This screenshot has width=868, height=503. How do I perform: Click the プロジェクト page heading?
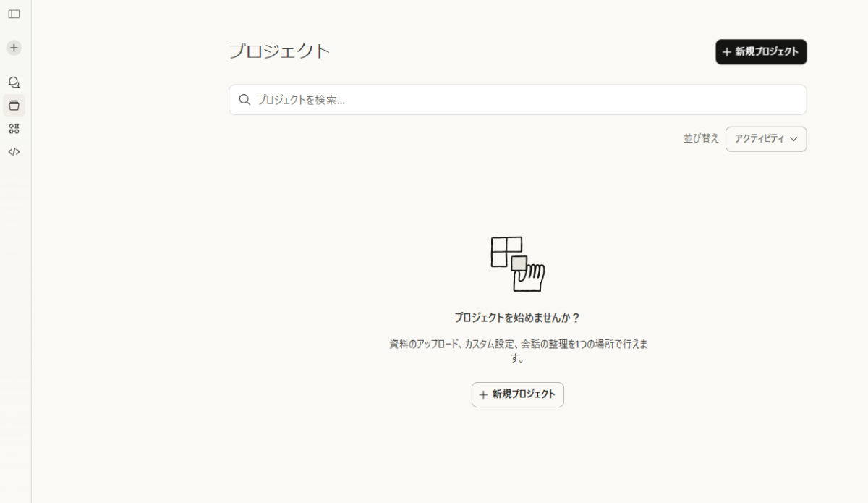click(x=280, y=51)
